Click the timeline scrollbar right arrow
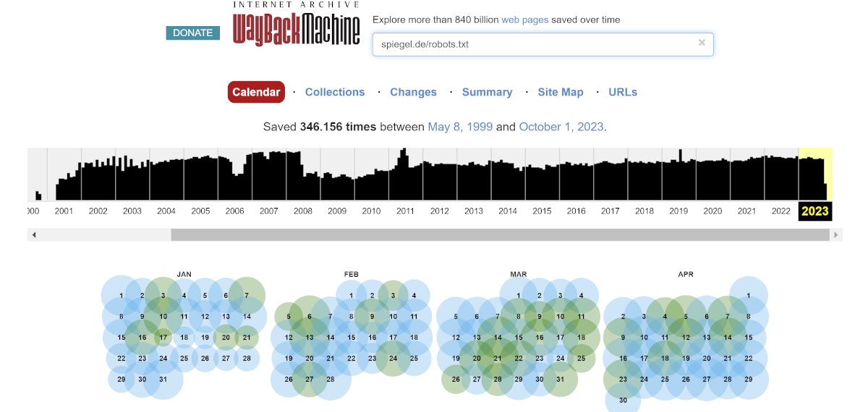 pos(837,235)
